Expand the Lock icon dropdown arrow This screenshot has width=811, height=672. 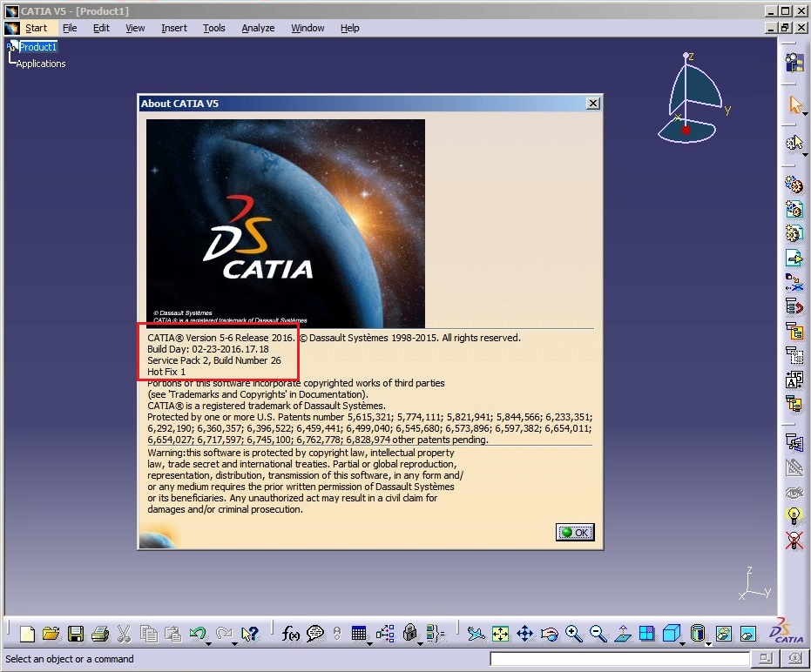tap(421, 644)
